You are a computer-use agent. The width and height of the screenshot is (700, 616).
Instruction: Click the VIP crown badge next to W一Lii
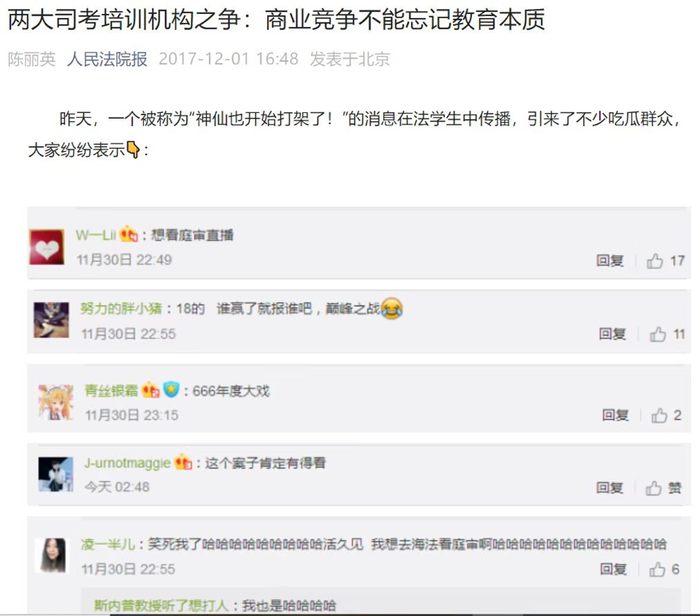click(128, 233)
